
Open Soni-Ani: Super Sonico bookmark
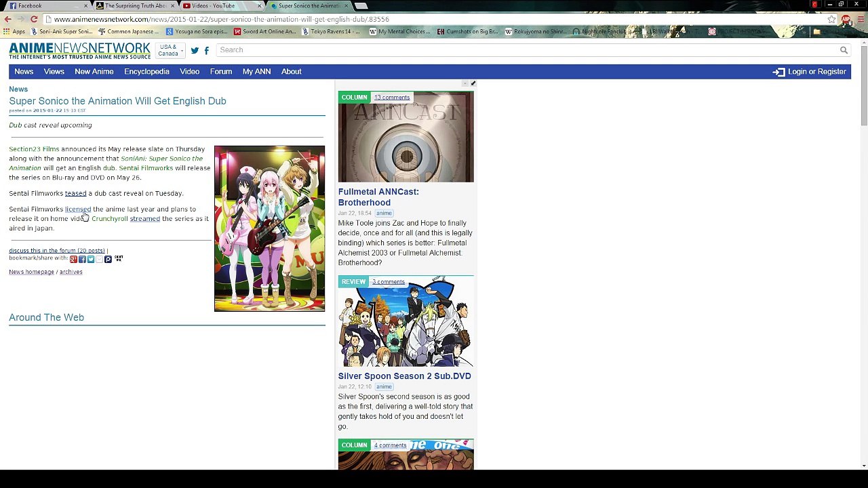coord(62,31)
